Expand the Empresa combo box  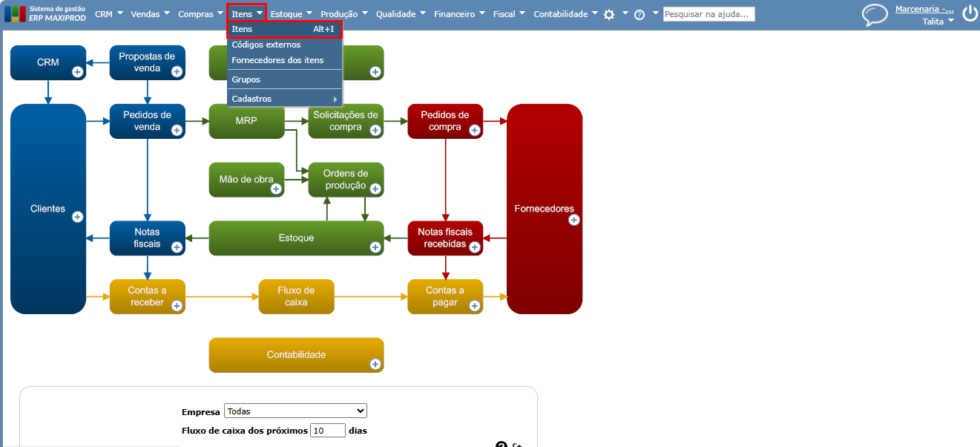click(295, 411)
